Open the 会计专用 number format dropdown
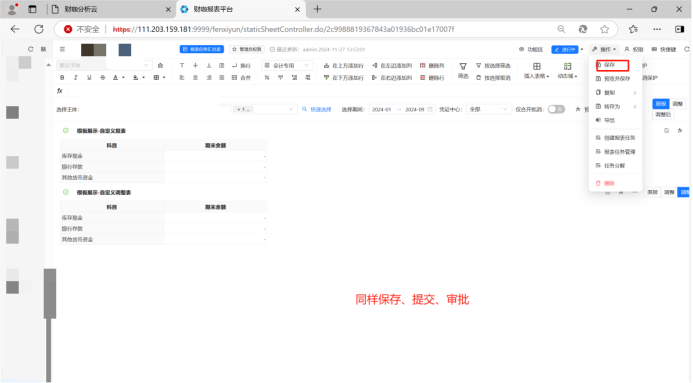 coord(287,65)
